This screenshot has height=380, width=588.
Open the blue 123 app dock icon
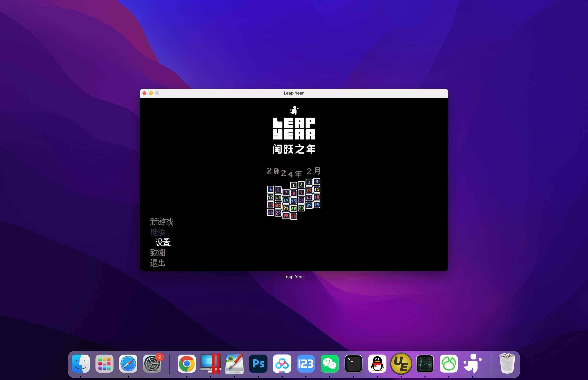(306, 364)
